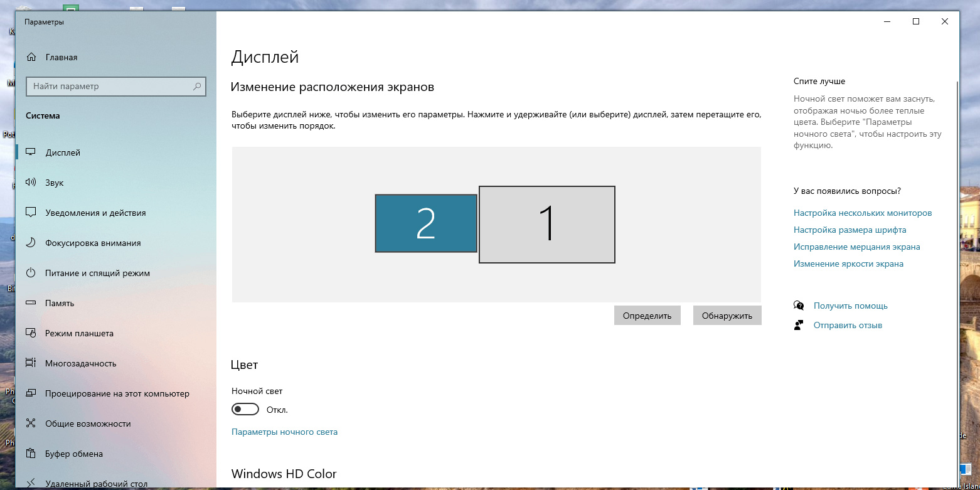Open Настройка нескольких мониторов link
980x490 pixels.
pos(863,213)
